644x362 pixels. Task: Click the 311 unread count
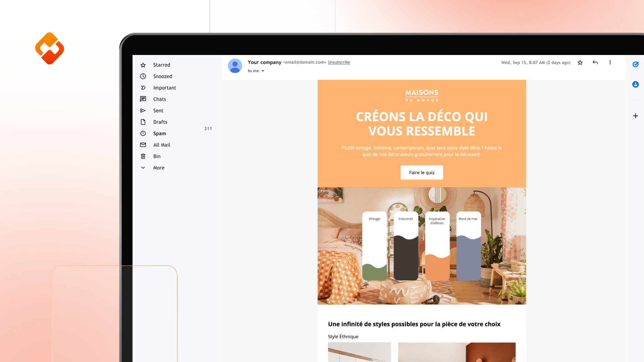click(x=208, y=129)
